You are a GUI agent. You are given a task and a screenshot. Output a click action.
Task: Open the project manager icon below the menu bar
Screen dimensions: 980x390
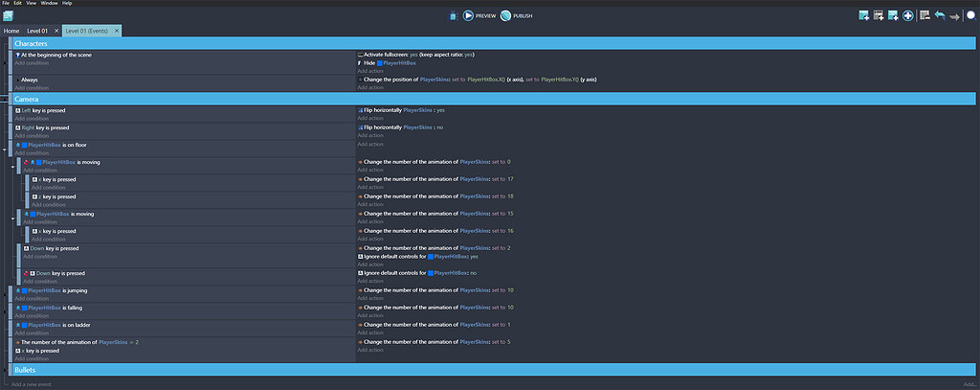tap(8, 15)
